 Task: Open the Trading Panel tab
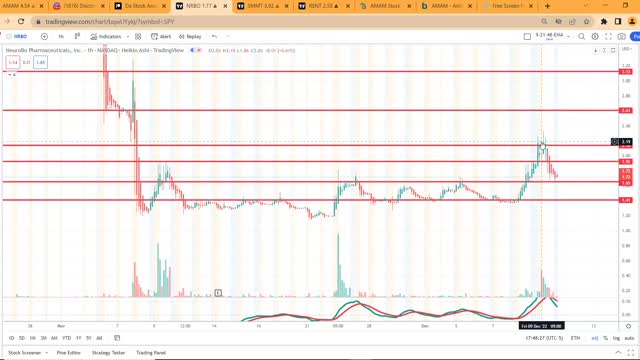[x=151, y=353]
